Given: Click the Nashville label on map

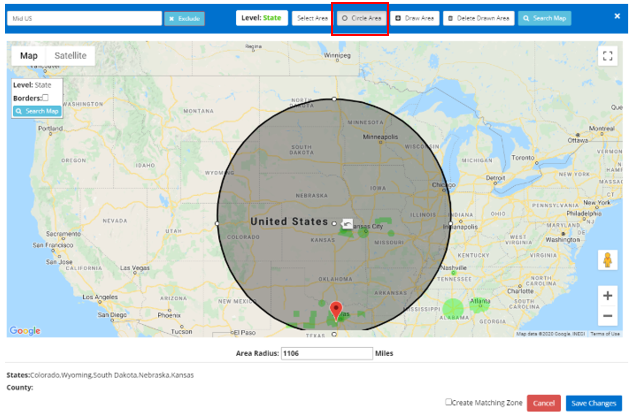Looking at the screenshot, I should pyautogui.click(x=454, y=268).
